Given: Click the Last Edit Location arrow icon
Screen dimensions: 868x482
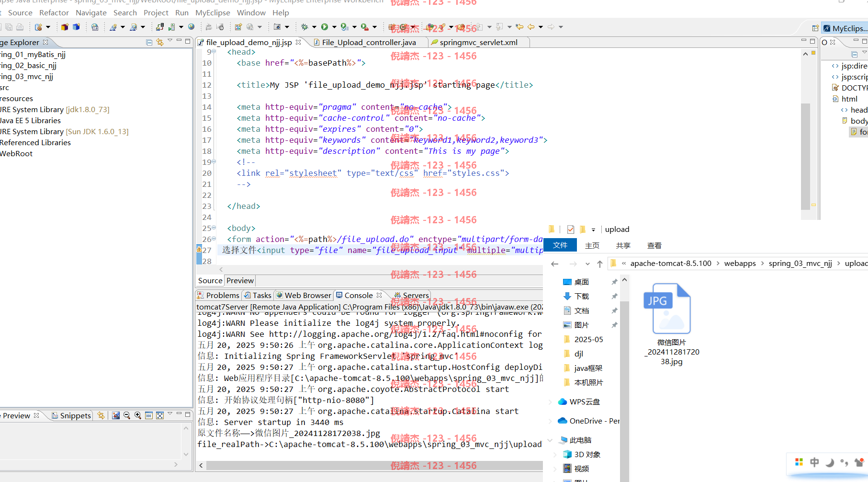Looking at the screenshot, I should pos(519,27).
